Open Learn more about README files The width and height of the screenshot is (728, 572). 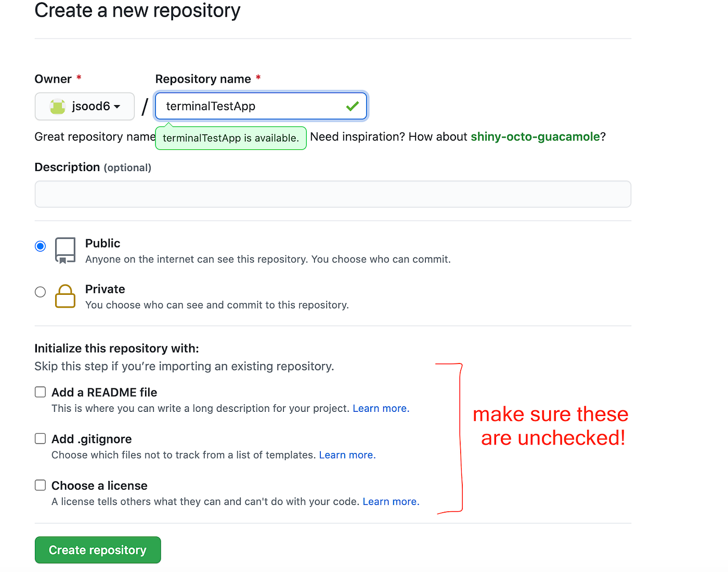[x=380, y=408]
